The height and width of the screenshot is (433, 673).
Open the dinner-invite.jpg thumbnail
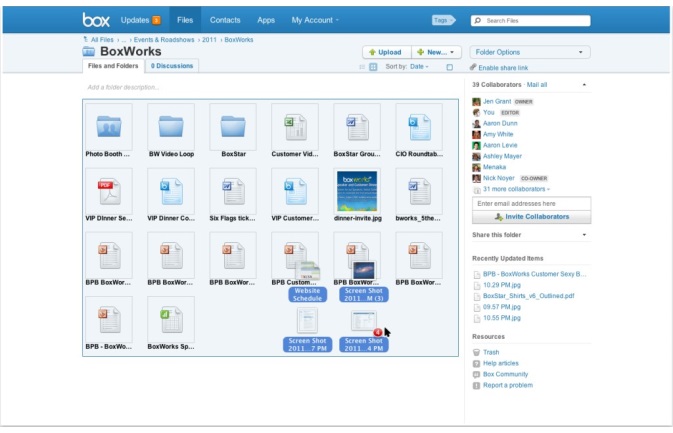pos(357,191)
